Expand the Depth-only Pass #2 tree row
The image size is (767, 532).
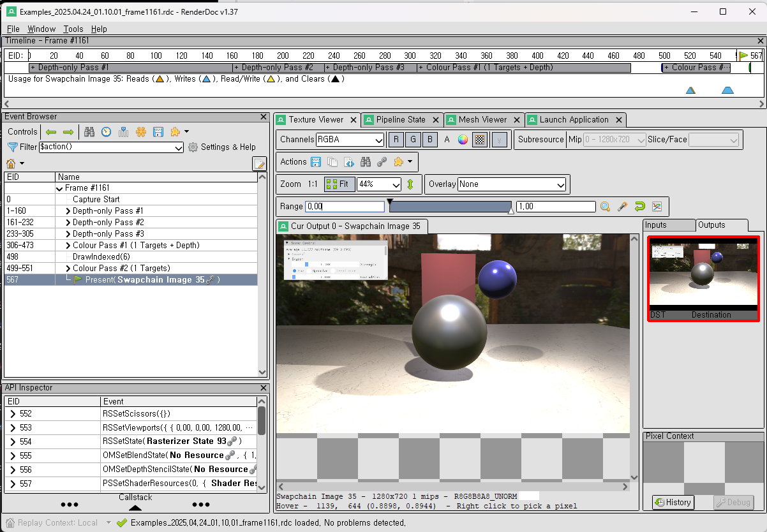[x=68, y=223]
